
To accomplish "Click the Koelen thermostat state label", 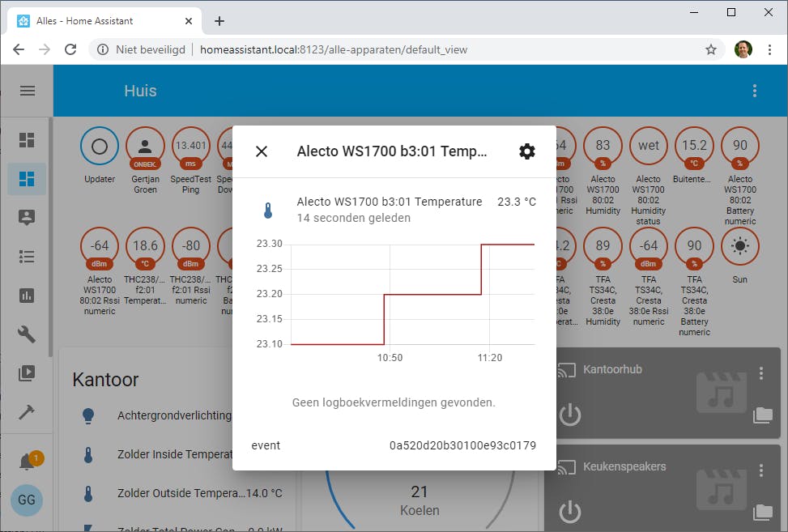I will pyautogui.click(x=420, y=510).
